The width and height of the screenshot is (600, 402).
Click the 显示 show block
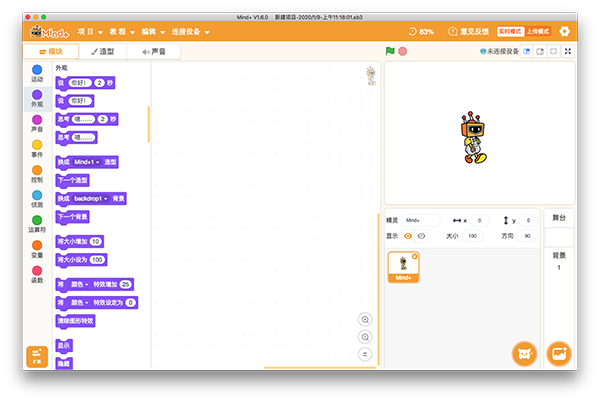(x=64, y=345)
